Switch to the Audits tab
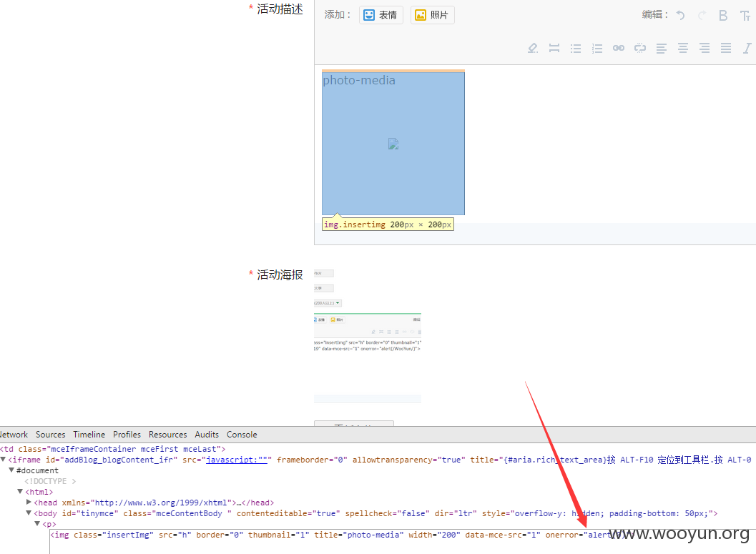Screen dimensions: 756x554 (207, 435)
